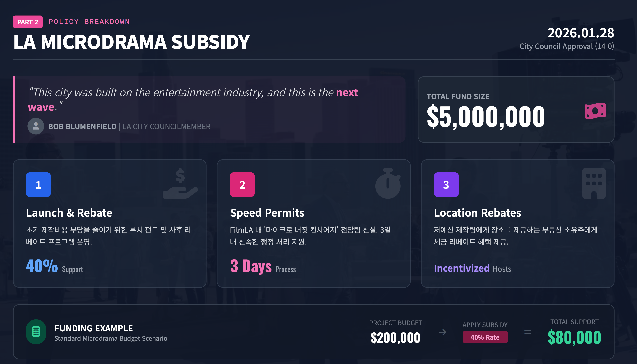
Task: Click the PART 2 badge
Action: point(28,22)
